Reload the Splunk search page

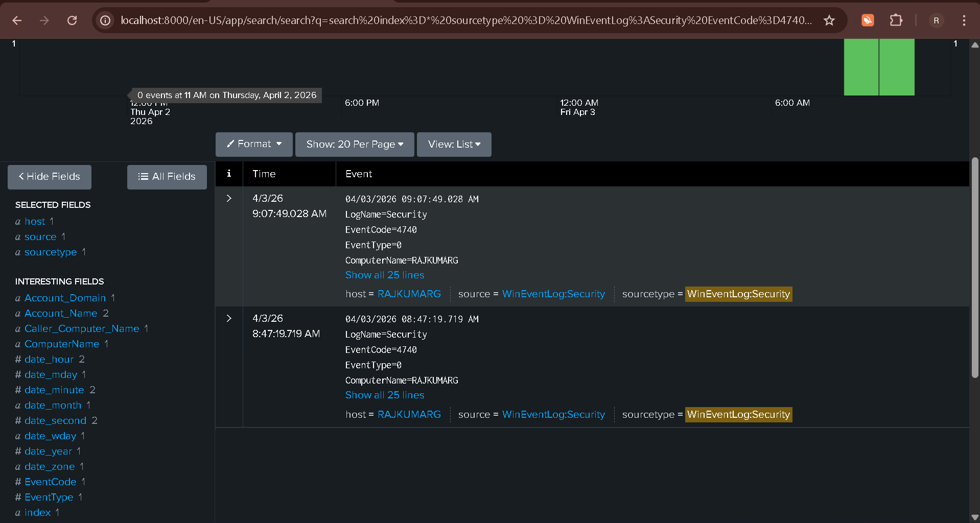pos(72,20)
